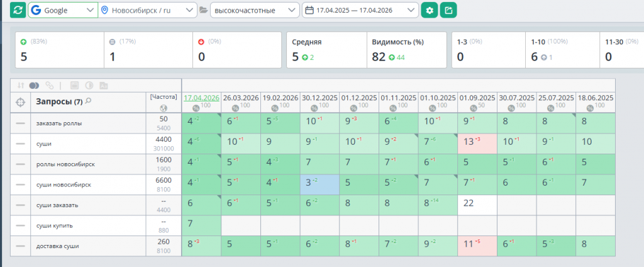The image size is (644, 267).
Task: Click blue cell 3 for суши новосибирск
Action: pyautogui.click(x=319, y=185)
